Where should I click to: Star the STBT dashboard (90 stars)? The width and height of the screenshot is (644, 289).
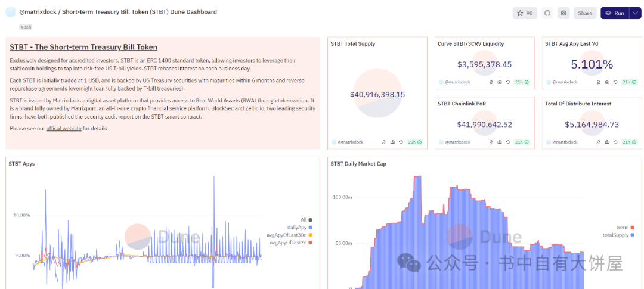[525, 13]
